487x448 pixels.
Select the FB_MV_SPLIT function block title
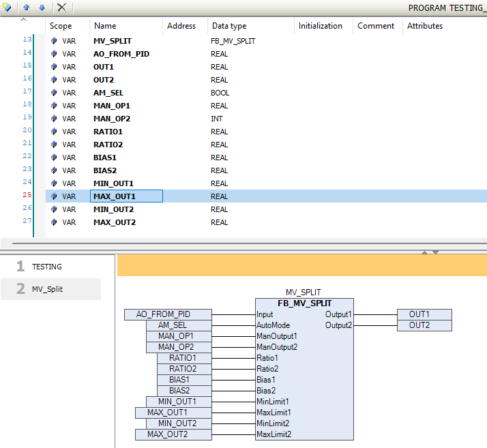click(x=304, y=303)
